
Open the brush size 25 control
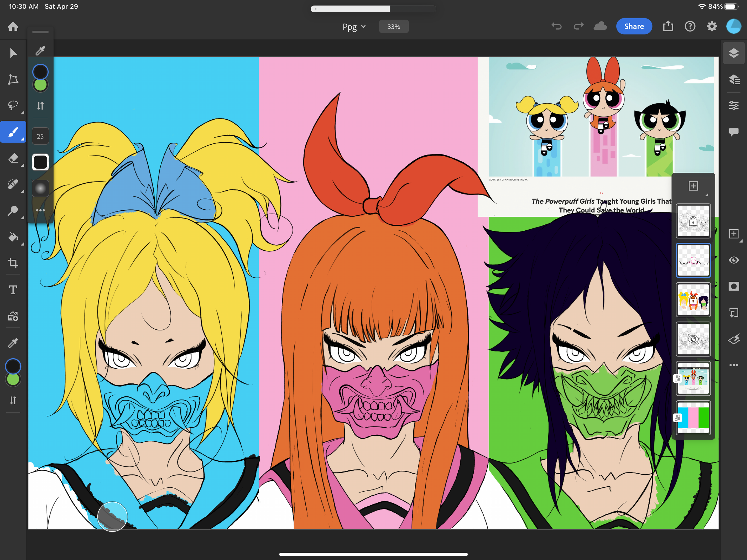click(x=40, y=136)
